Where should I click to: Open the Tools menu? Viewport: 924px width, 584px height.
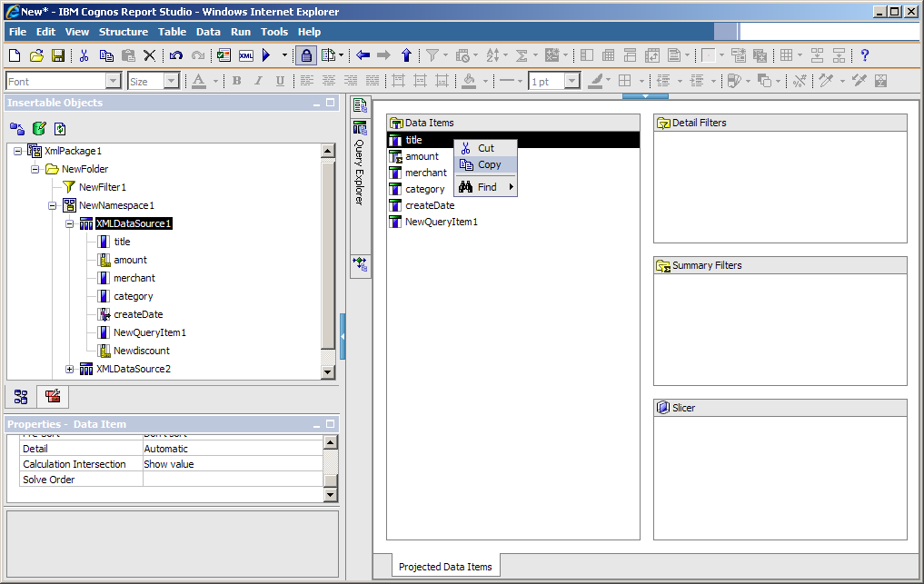(274, 32)
